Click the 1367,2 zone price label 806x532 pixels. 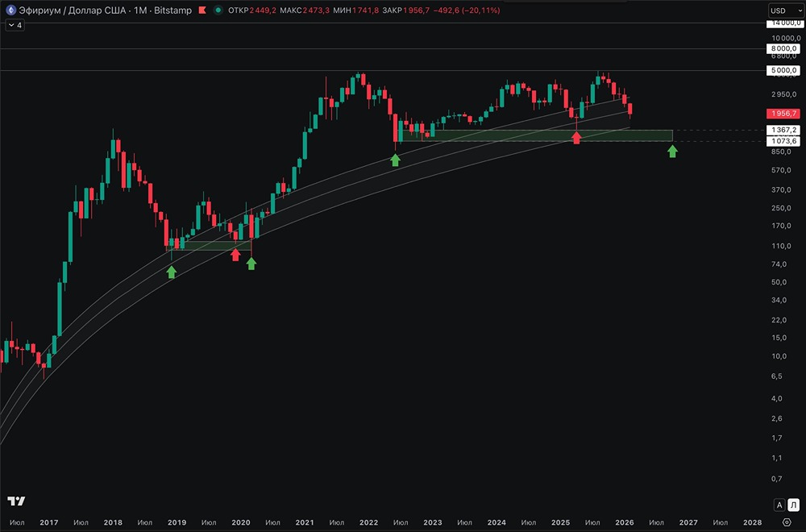[783, 130]
